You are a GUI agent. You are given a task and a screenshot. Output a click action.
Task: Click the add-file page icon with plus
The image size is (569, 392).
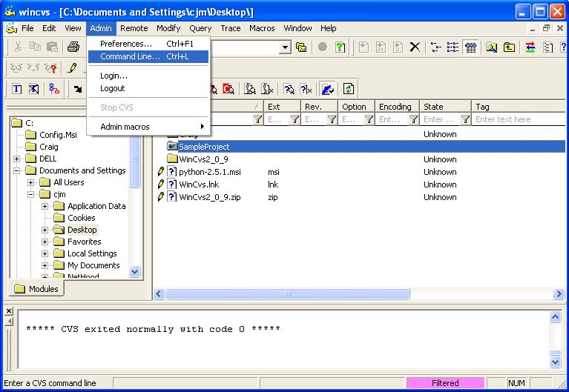[364, 47]
